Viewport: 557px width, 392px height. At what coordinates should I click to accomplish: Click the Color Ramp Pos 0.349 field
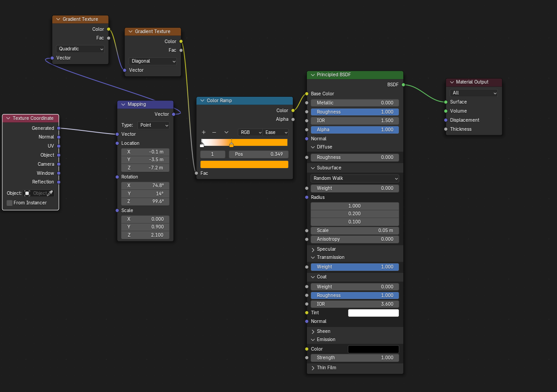(x=259, y=154)
